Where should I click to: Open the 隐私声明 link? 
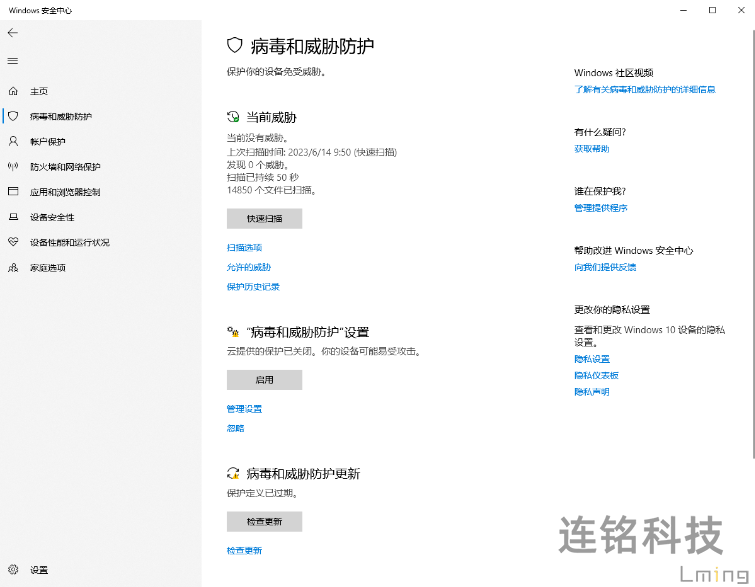coord(592,392)
